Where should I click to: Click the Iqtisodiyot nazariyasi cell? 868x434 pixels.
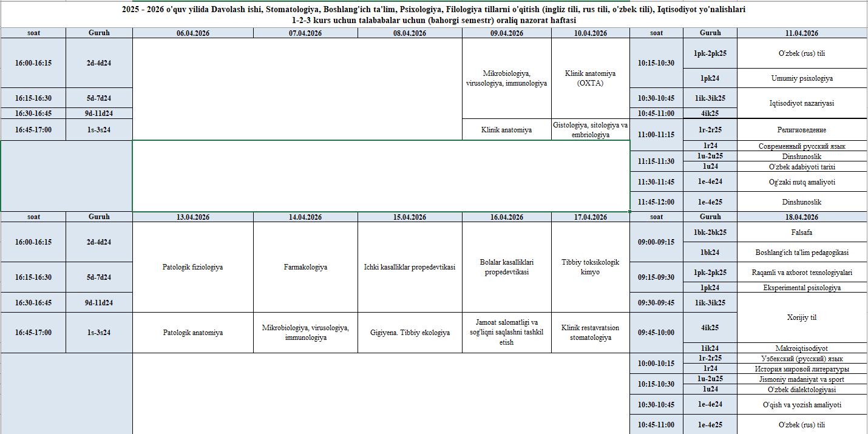point(802,103)
